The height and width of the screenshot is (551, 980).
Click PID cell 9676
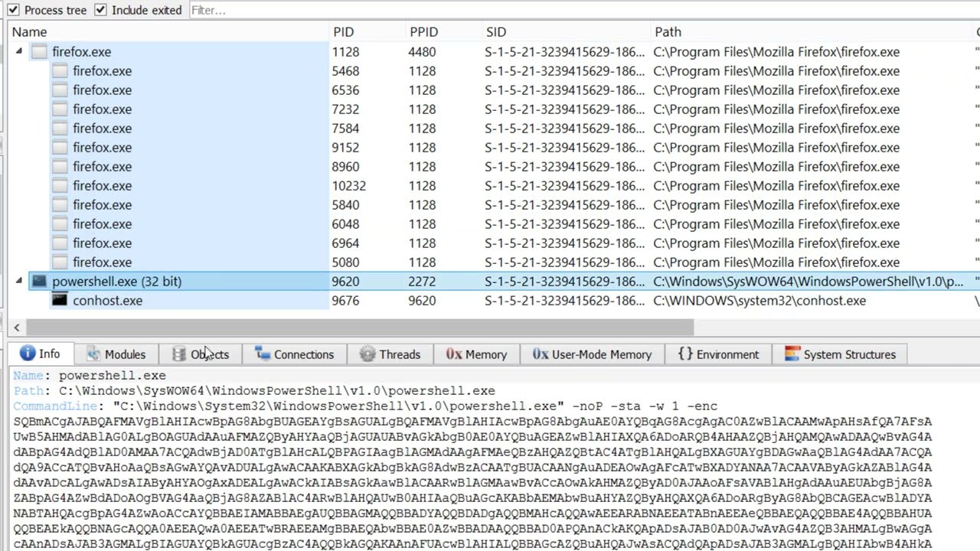tap(345, 301)
